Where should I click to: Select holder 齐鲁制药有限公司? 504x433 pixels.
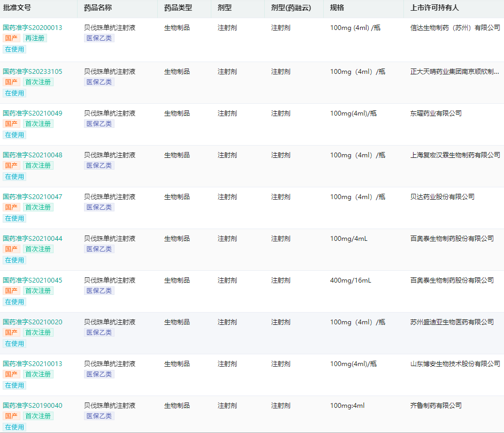click(x=436, y=406)
